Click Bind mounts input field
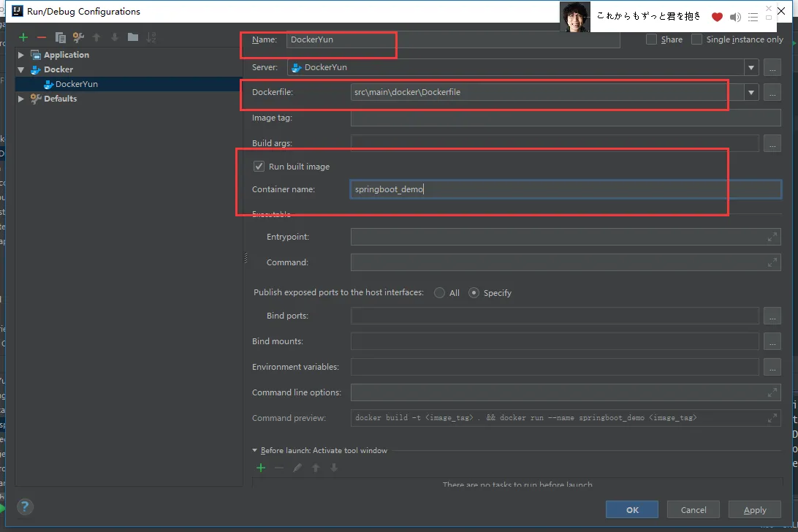 coord(555,341)
